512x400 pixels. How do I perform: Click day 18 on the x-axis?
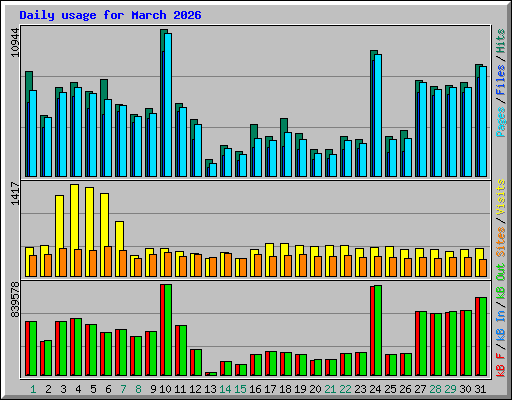(x=285, y=389)
